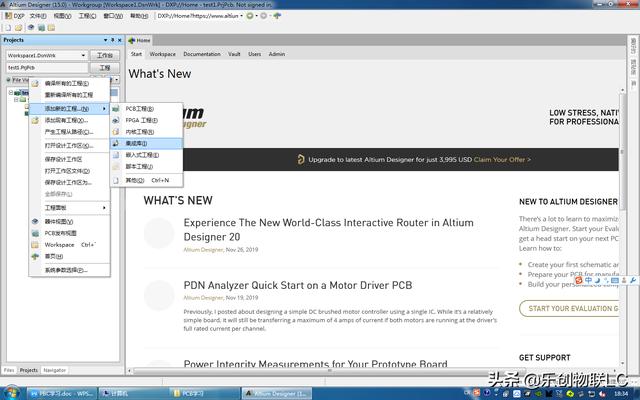Choose 系统参数选择(P) menu entry

coord(69,270)
